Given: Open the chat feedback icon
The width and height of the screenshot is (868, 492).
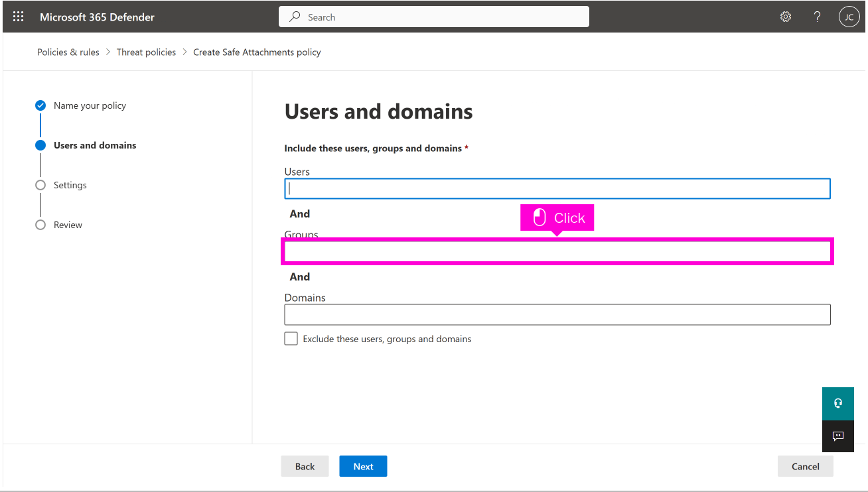Looking at the screenshot, I should 837,436.
